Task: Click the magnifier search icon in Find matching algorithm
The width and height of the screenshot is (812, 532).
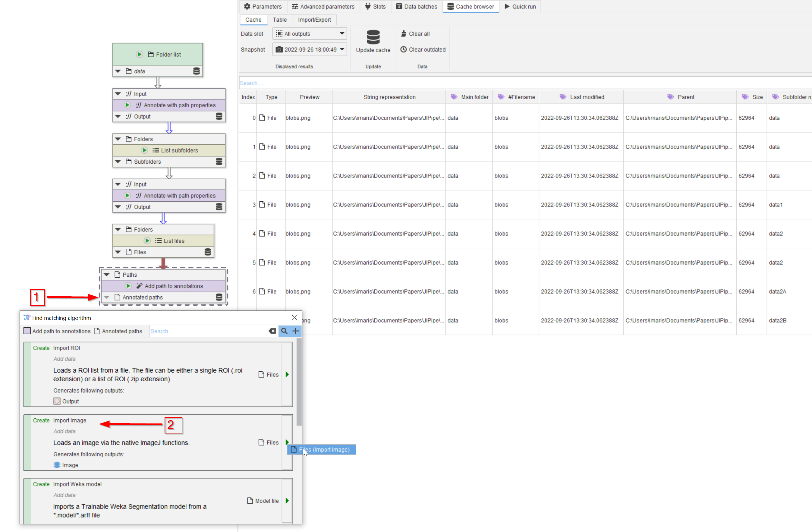Action: (x=284, y=331)
